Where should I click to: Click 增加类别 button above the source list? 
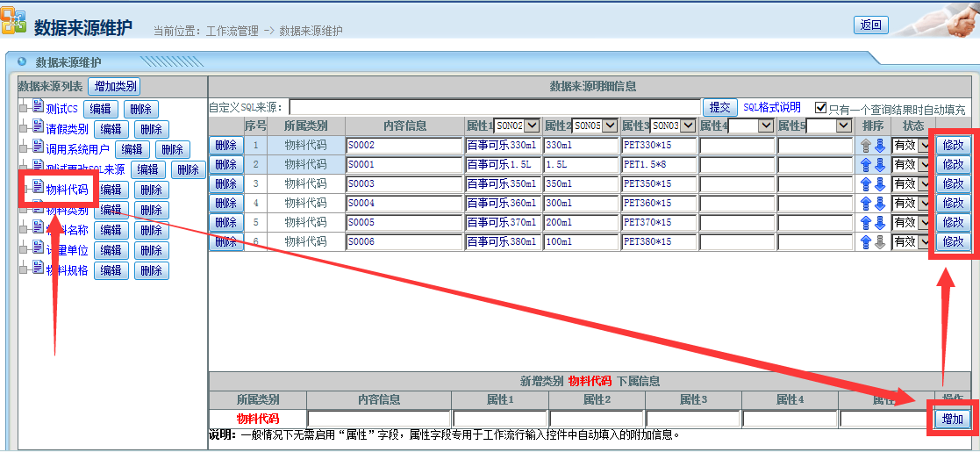(114, 86)
